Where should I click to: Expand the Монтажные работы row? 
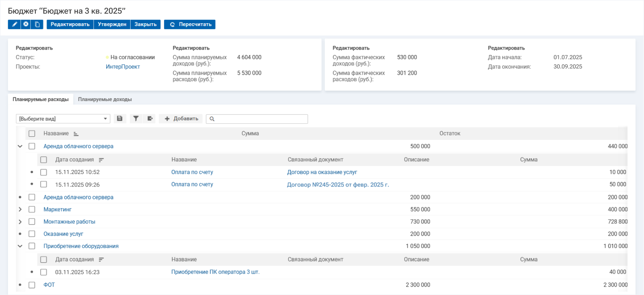[x=20, y=222]
